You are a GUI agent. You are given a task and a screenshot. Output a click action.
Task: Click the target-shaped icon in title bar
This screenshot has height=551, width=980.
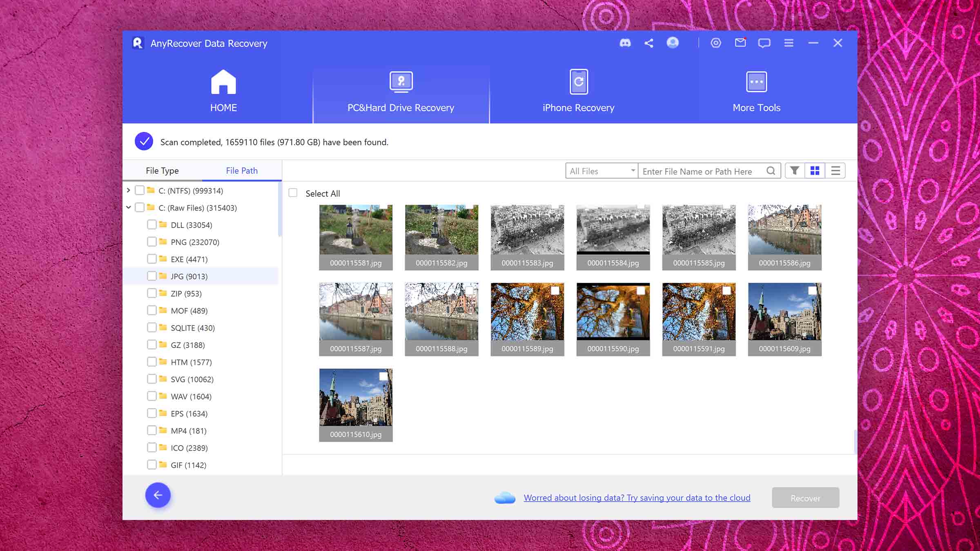tap(716, 43)
